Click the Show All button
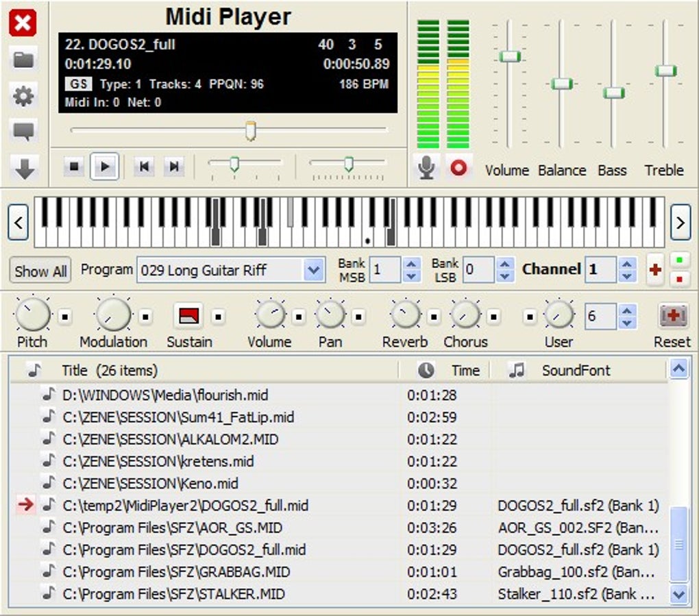Image resolution: width=699 pixels, height=616 pixels. click(x=41, y=271)
